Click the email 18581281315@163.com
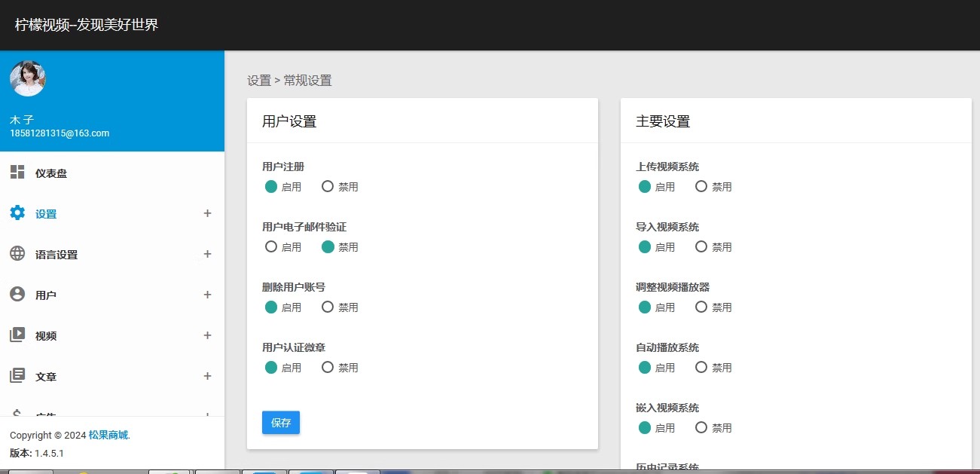The image size is (980, 474). 60,133
